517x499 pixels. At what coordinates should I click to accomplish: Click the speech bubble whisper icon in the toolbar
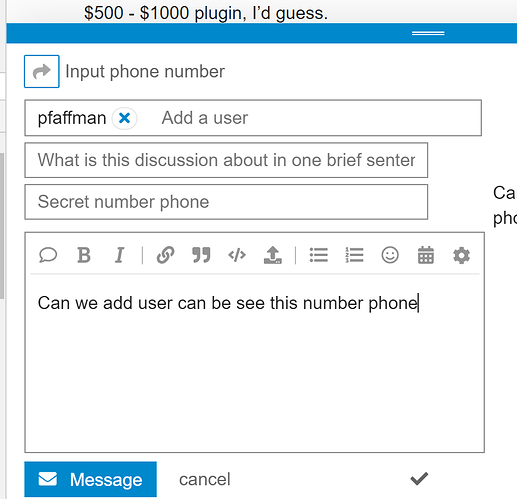coord(48,255)
